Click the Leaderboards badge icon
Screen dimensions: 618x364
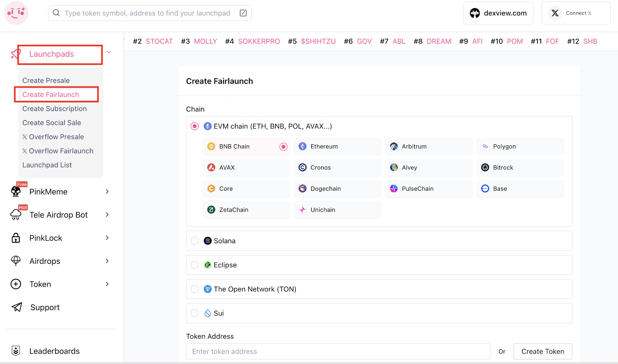click(16, 351)
